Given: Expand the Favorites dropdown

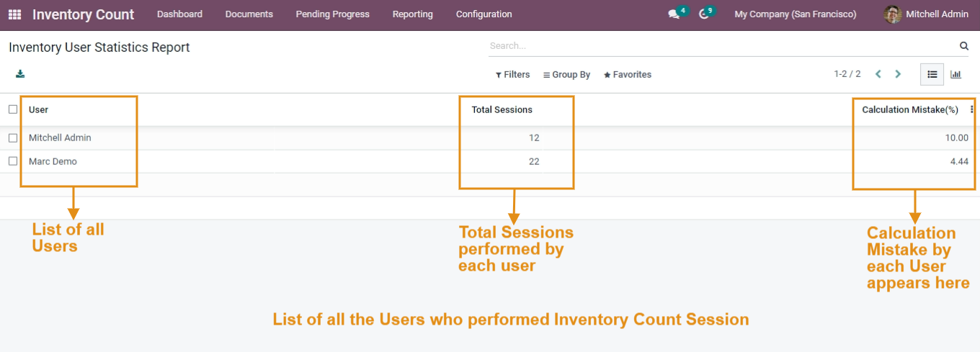Looking at the screenshot, I should click(x=627, y=75).
